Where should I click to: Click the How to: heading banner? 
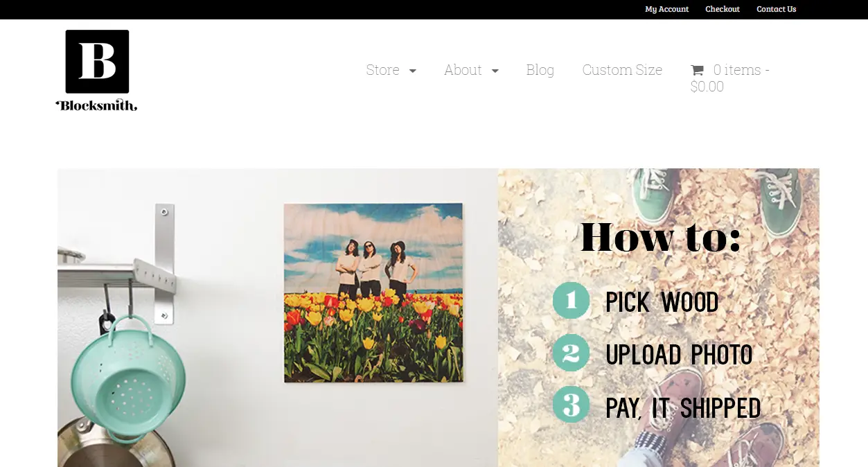(660, 237)
